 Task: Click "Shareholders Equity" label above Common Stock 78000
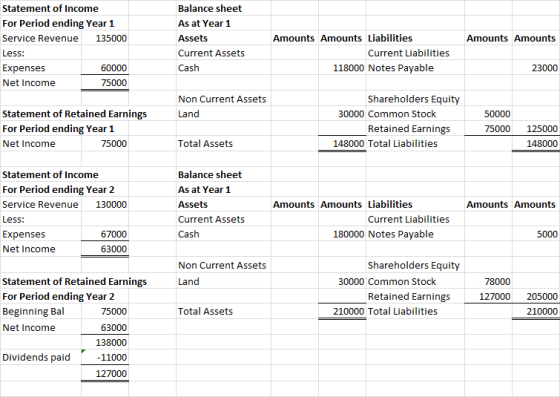pyautogui.click(x=414, y=266)
